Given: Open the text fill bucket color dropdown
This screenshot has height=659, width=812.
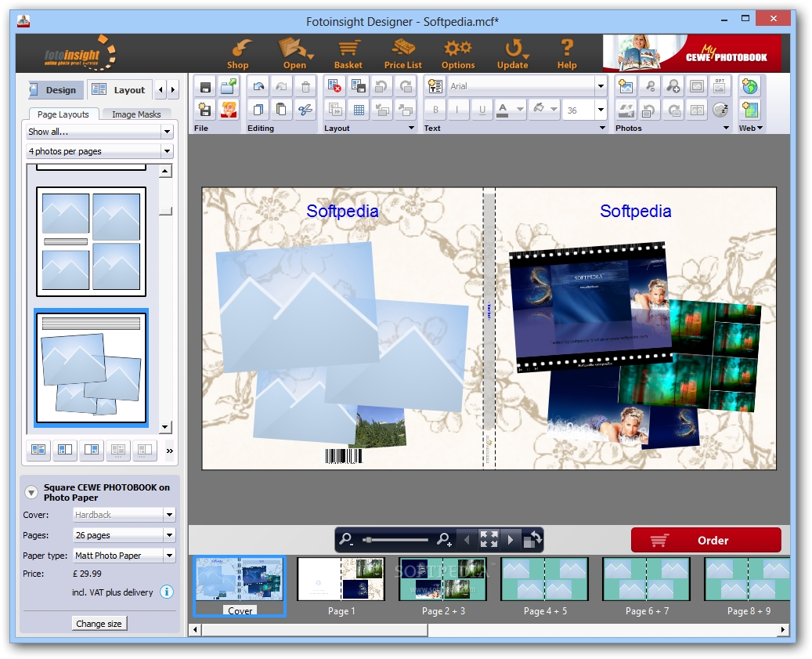Looking at the screenshot, I should (554, 110).
